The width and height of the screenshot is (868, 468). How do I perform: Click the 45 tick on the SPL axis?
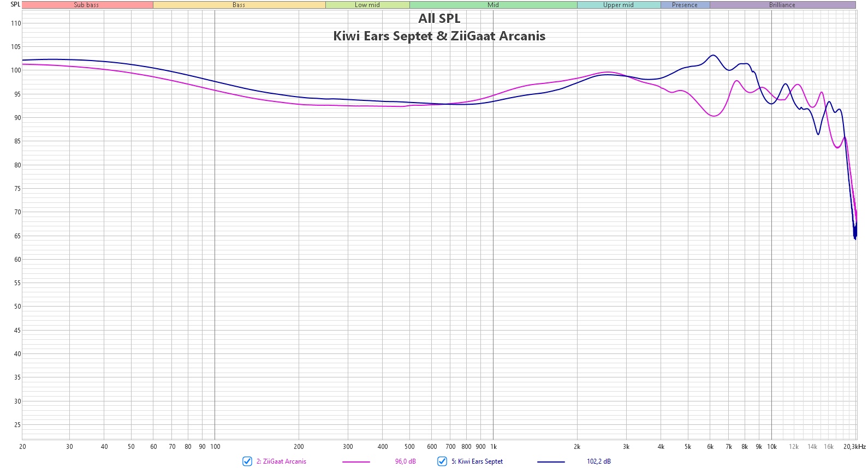point(17,331)
